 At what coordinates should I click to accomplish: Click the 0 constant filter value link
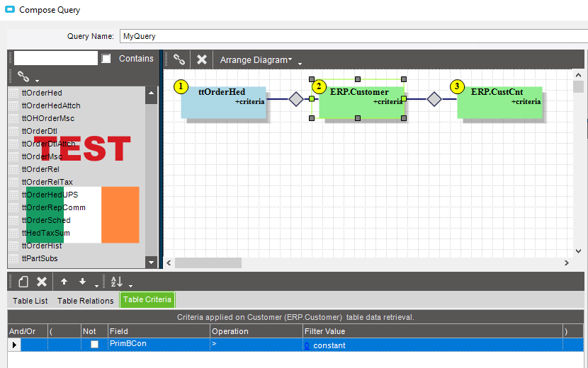click(307, 345)
